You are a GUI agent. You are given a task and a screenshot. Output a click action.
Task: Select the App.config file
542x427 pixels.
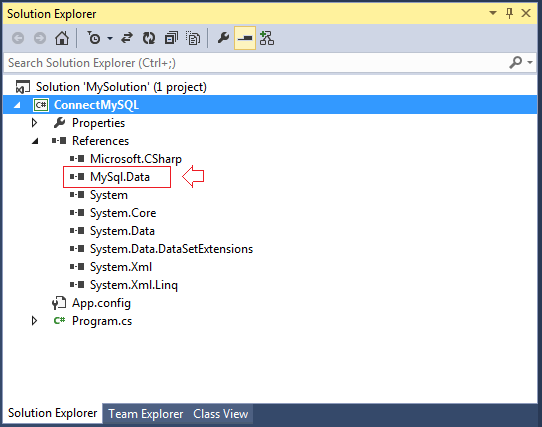101,303
